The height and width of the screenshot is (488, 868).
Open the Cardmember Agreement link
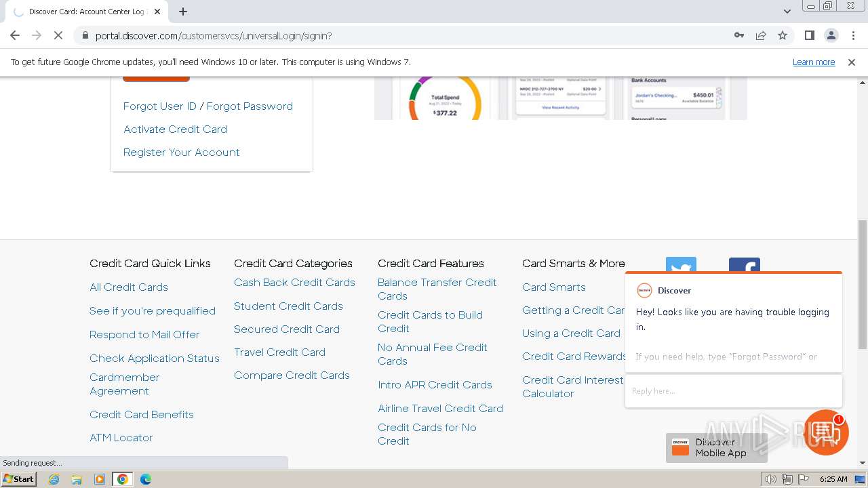(125, 384)
